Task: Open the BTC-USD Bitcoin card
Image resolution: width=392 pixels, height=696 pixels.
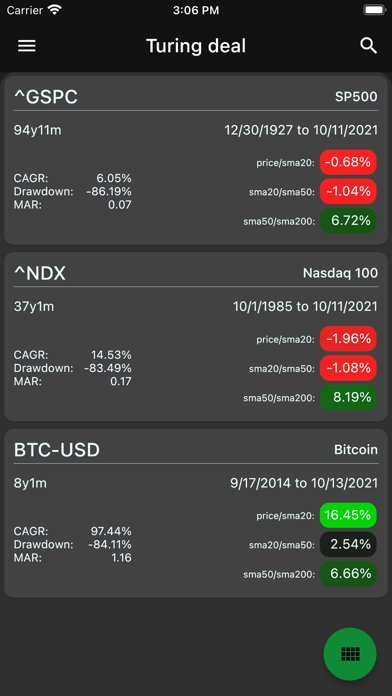Action: click(196, 513)
